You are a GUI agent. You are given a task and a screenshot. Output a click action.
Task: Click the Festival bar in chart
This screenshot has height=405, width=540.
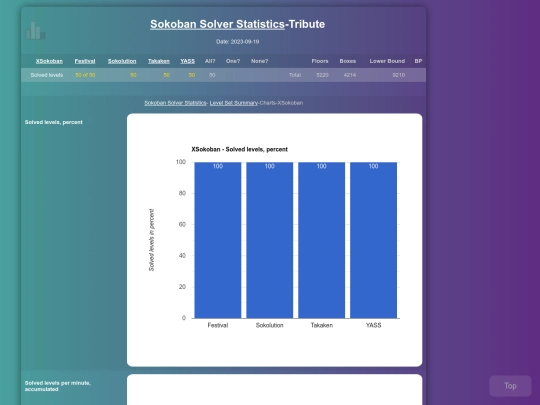pyautogui.click(x=218, y=240)
